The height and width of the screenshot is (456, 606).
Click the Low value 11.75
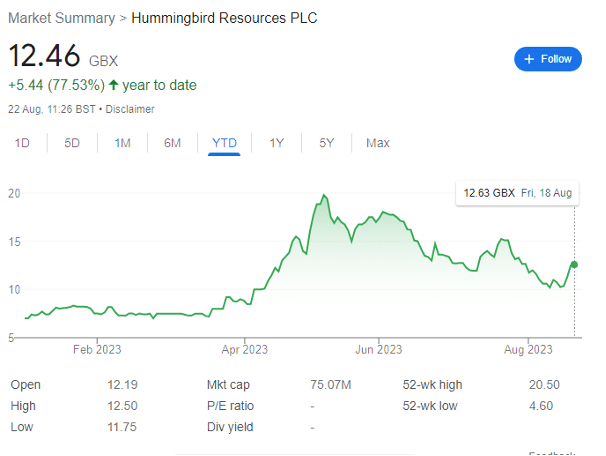click(122, 427)
